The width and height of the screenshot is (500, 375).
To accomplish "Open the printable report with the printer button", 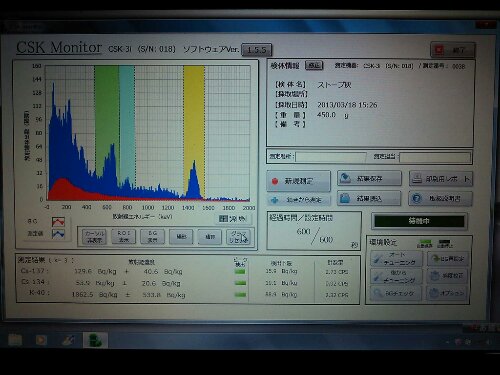I will 441,179.
